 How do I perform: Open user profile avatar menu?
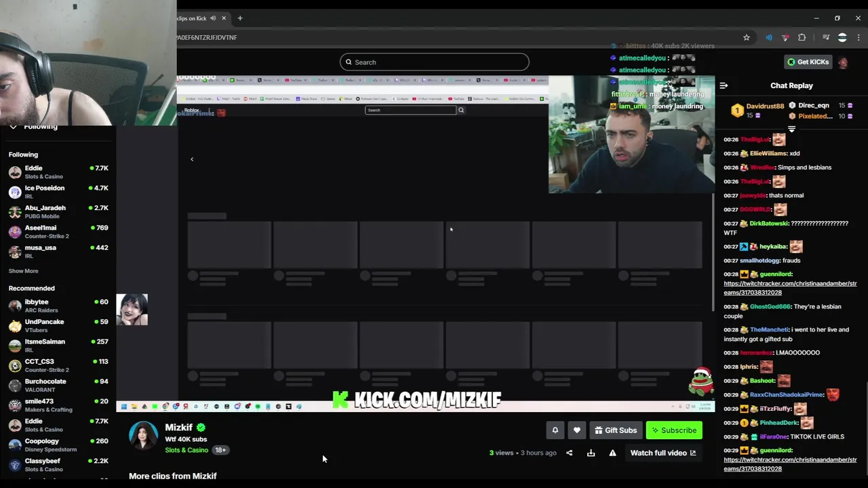pyautogui.click(x=843, y=62)
